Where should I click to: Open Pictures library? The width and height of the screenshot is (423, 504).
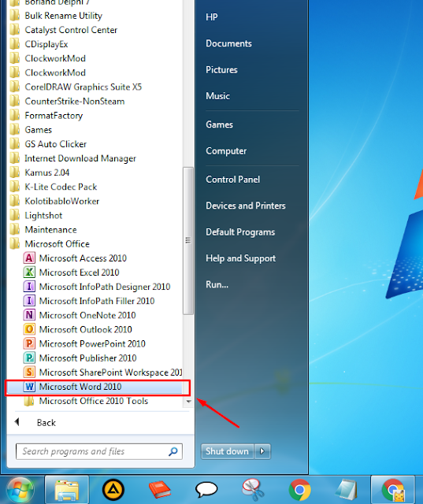point(221,70)
